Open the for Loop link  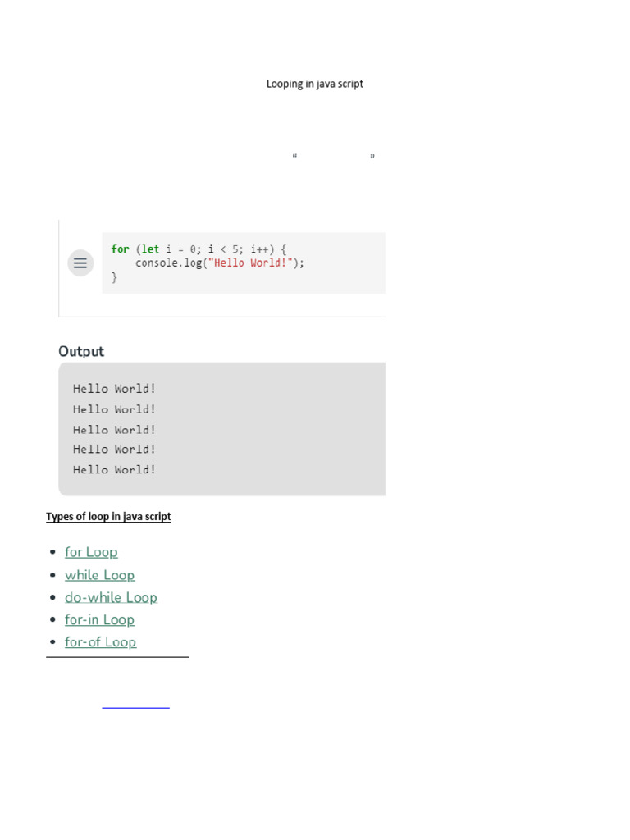tap(91, 552)
